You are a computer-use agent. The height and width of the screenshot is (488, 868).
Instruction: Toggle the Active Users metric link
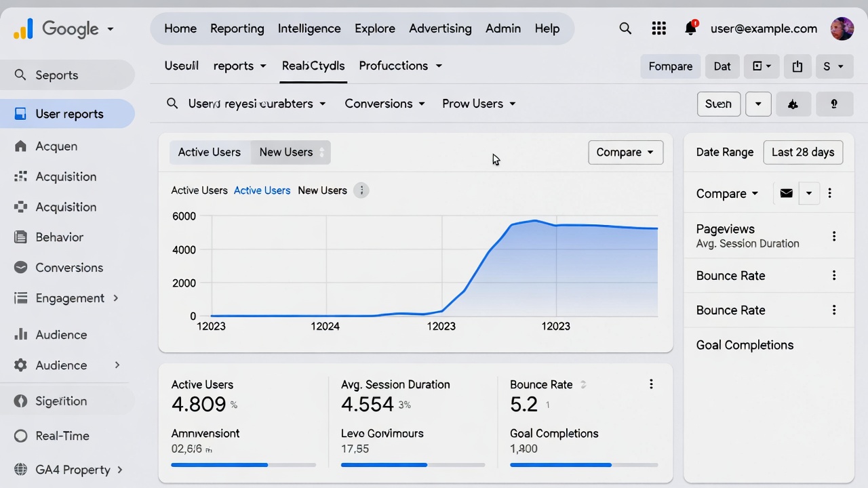pyautogui.click(x=262, y=190)
